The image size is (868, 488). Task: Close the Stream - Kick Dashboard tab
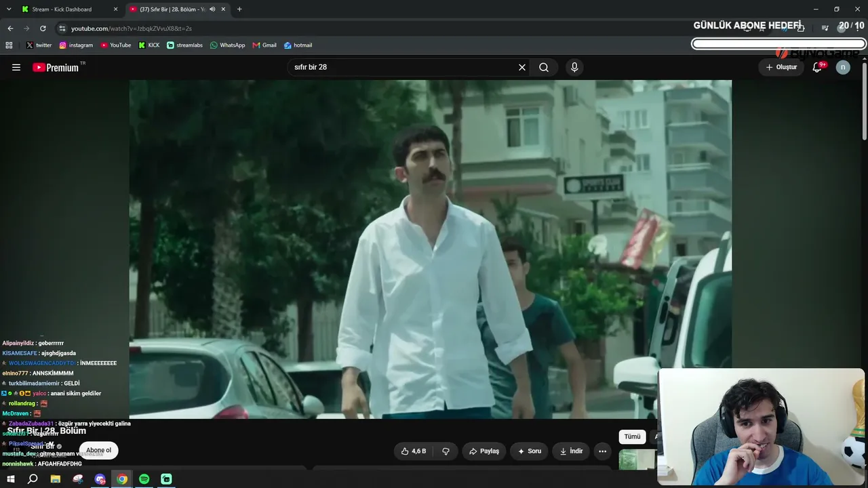click(x=115, y=9)
